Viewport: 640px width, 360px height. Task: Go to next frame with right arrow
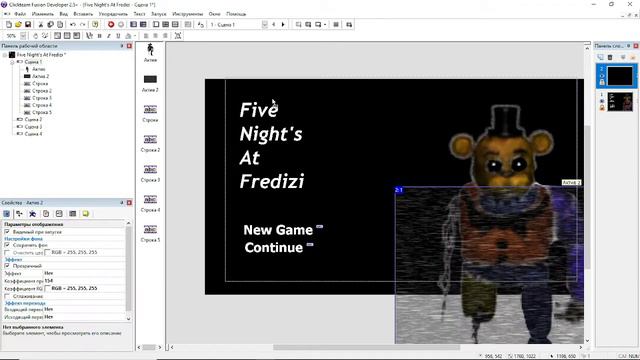click(x=283, y=25)
